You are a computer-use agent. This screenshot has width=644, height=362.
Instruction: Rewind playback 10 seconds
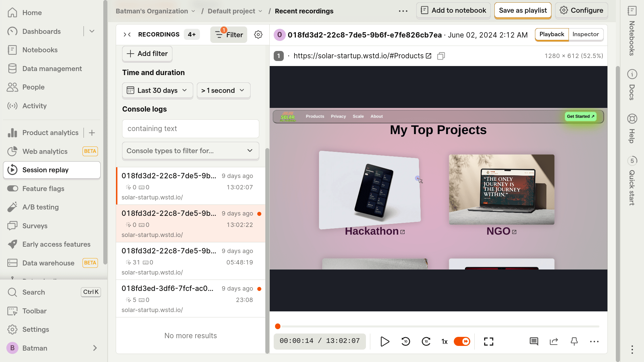[406, 342]
